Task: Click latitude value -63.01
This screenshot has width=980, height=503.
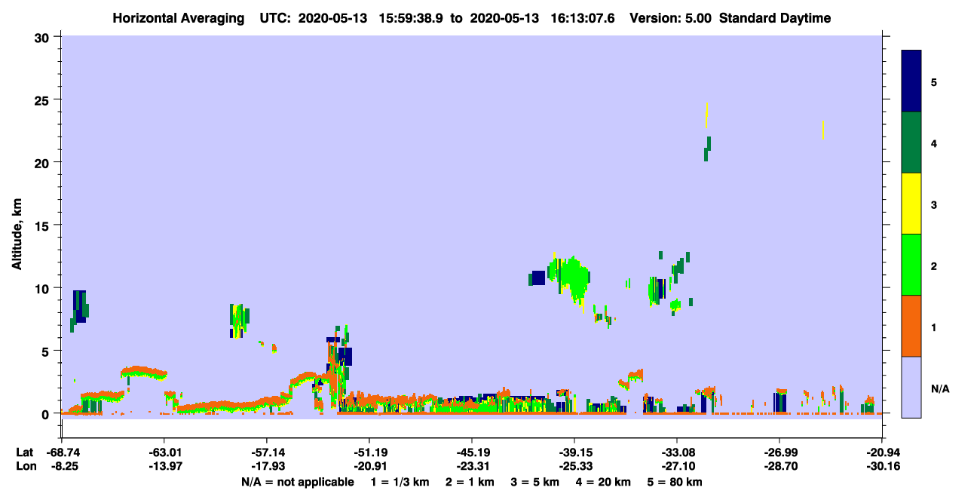Action: pos(164,452)
